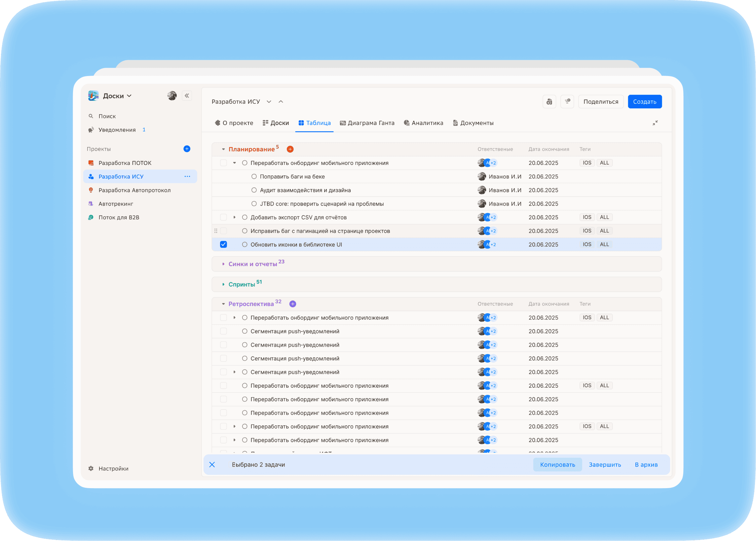The image size is (756, 541).
Task: Open the filter settings icon beside Поделиться
Action: point(567,101)
